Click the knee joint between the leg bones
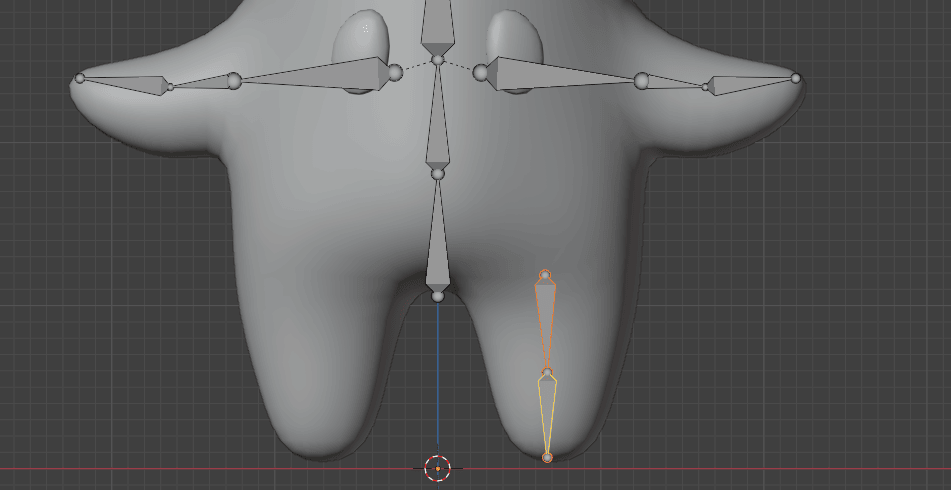This screenshot has width=951, height=490. [x=547, y=374]
